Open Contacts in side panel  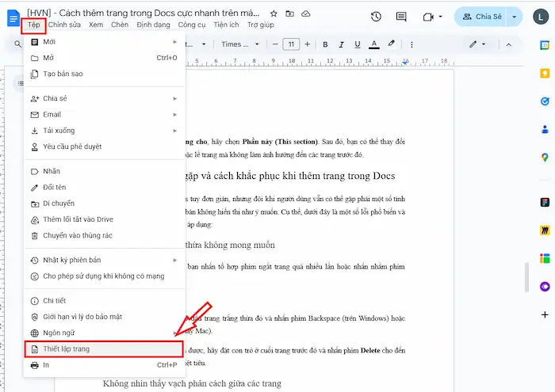pyautogui.click(x=545, y=129)
